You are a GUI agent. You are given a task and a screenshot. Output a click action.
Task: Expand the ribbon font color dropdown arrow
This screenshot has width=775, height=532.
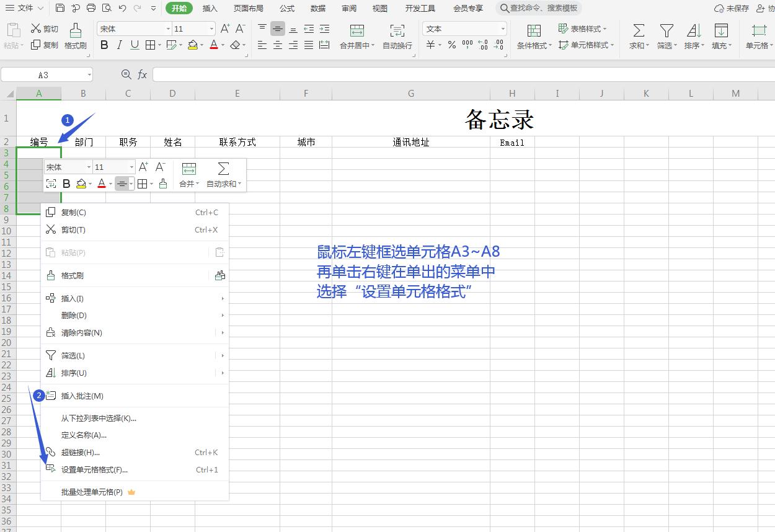(223, 45)
